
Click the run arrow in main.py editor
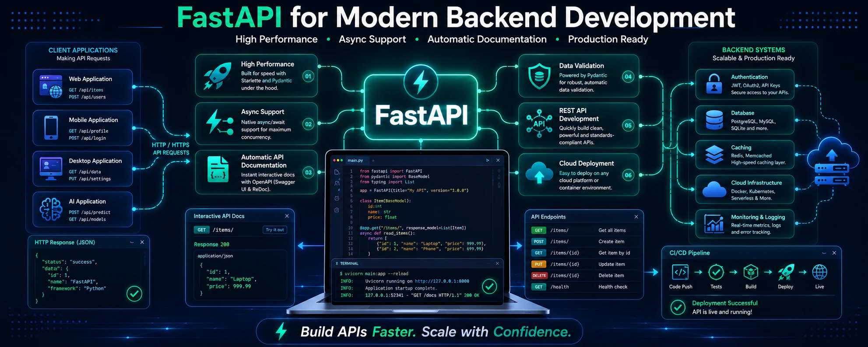click(488, 161)
